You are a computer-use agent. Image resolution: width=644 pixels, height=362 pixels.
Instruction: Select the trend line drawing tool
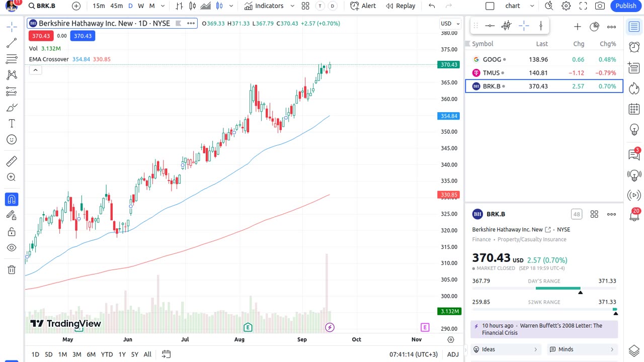(12, 43)
